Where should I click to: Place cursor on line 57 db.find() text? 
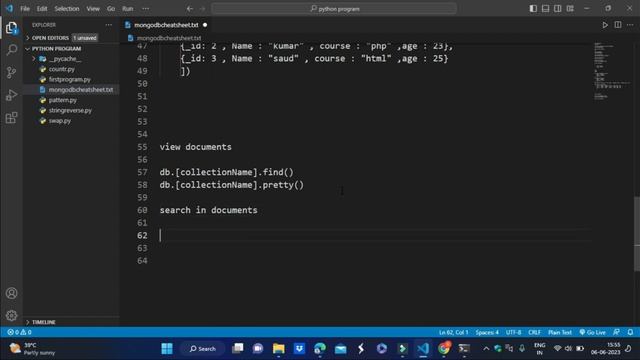(227, 172)
